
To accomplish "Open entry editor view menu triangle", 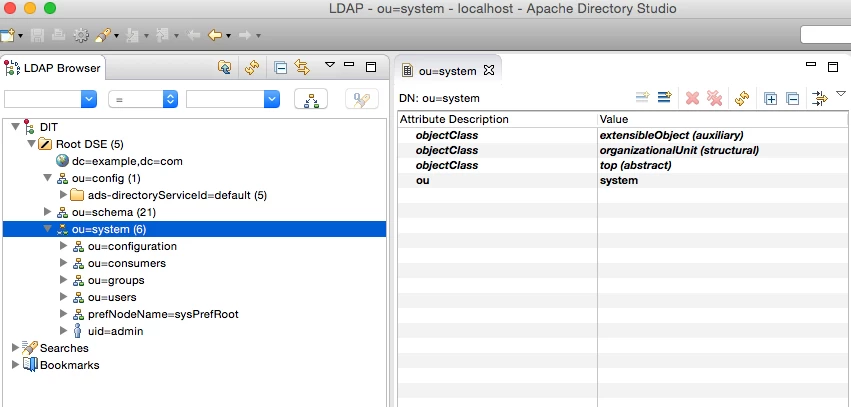I will click(841, 94).
